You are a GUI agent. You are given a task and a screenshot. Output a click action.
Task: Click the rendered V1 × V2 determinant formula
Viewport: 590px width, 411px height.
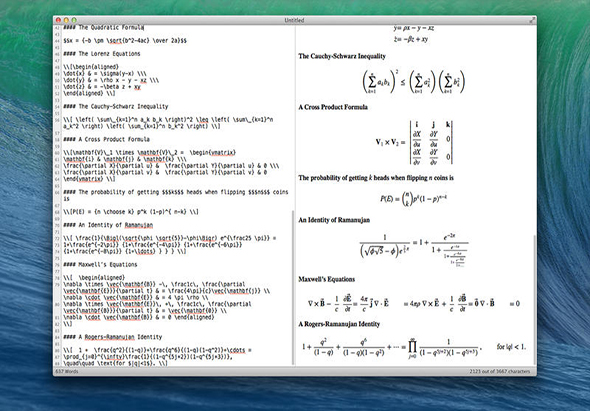[x=414, y=142]
